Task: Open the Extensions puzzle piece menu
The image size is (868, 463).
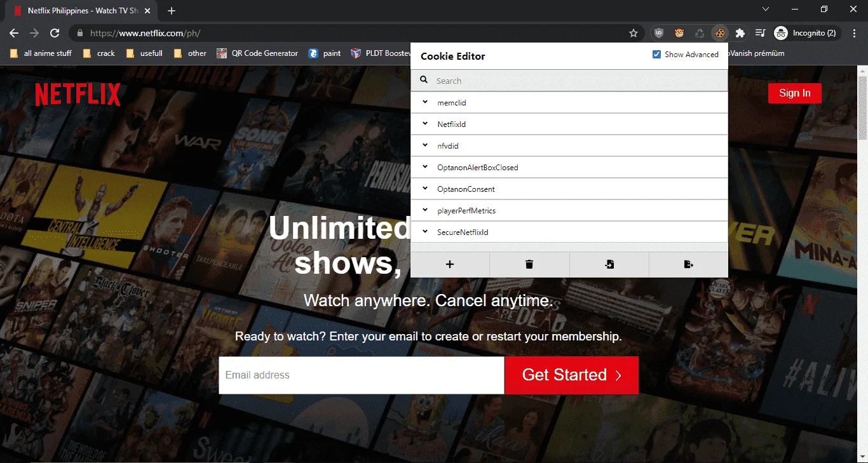Action: pyautogui.click(x=740, y=33)
